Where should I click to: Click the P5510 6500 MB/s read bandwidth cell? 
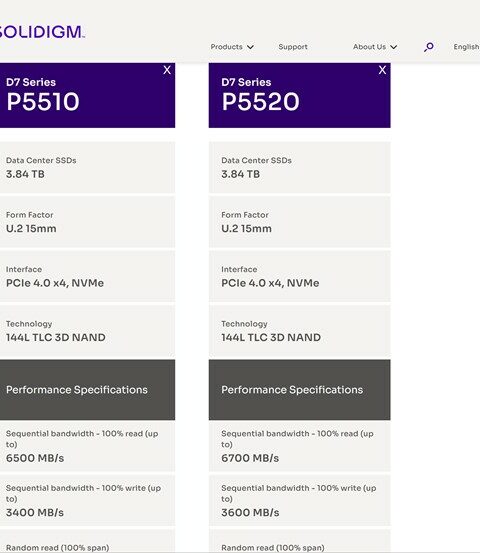pos(87,446)
